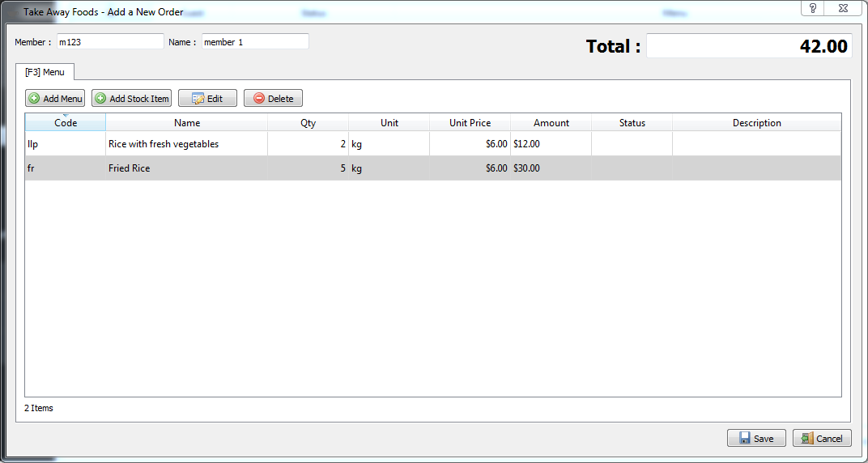Click the red Delete minus icon
The image size is (868, 463).
coord(259,99)
